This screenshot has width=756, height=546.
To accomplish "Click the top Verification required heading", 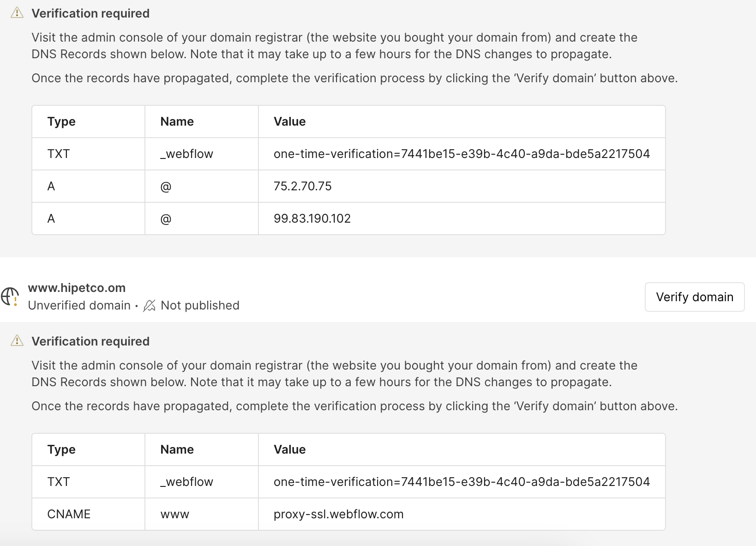I will coord(90,13).
